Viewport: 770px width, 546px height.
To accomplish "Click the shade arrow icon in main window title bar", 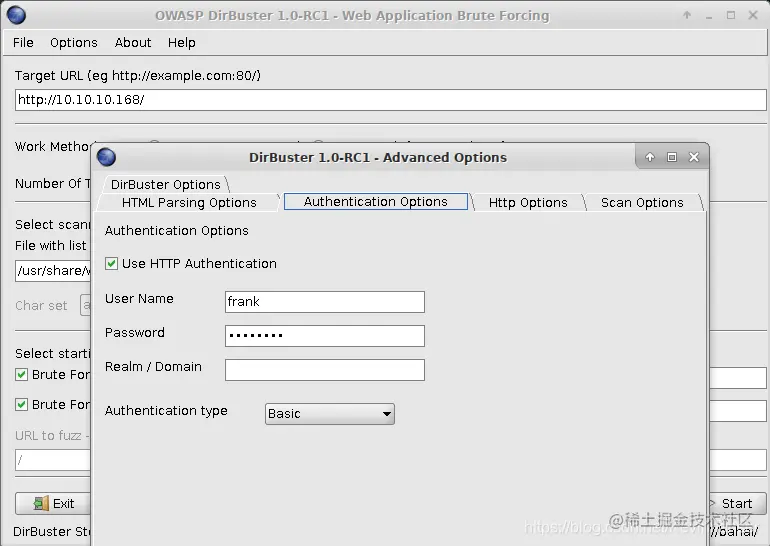I will point(687,15).
